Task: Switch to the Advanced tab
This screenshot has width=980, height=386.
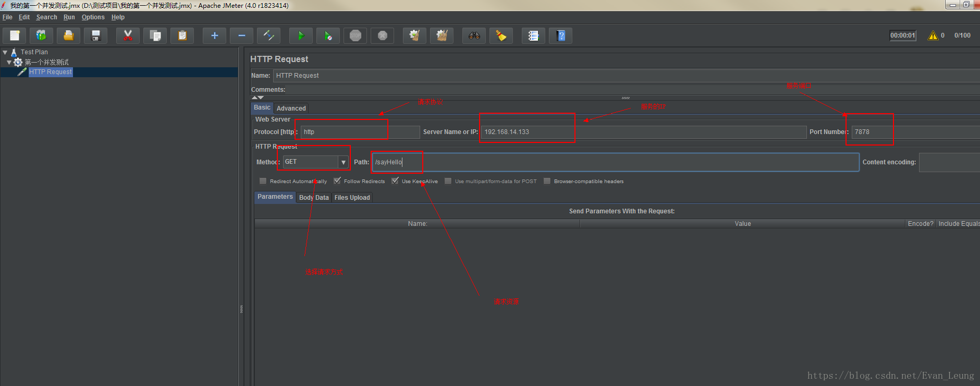Action: tap(291, 108)
